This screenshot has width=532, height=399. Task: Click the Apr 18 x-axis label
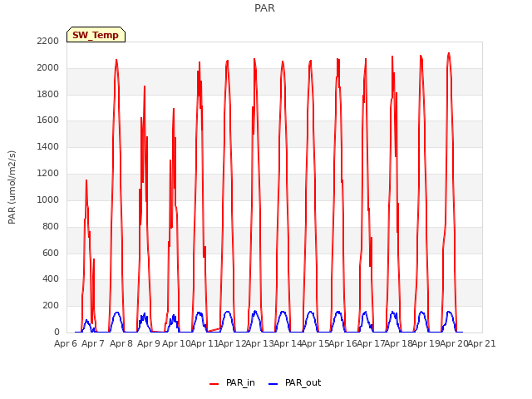click(398, 343)
